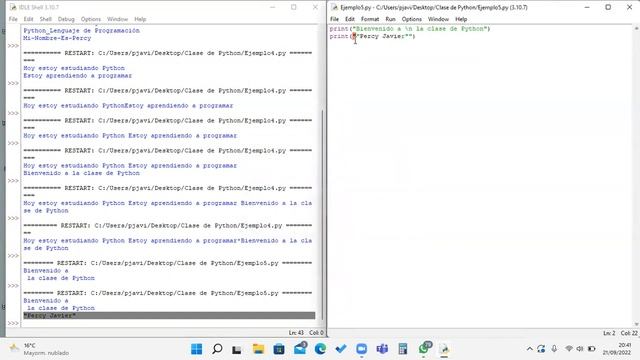Click "Python_Lenguaje de Programación" shell output
The height and width of the screenshot is (360, 640).
point(81,31)
